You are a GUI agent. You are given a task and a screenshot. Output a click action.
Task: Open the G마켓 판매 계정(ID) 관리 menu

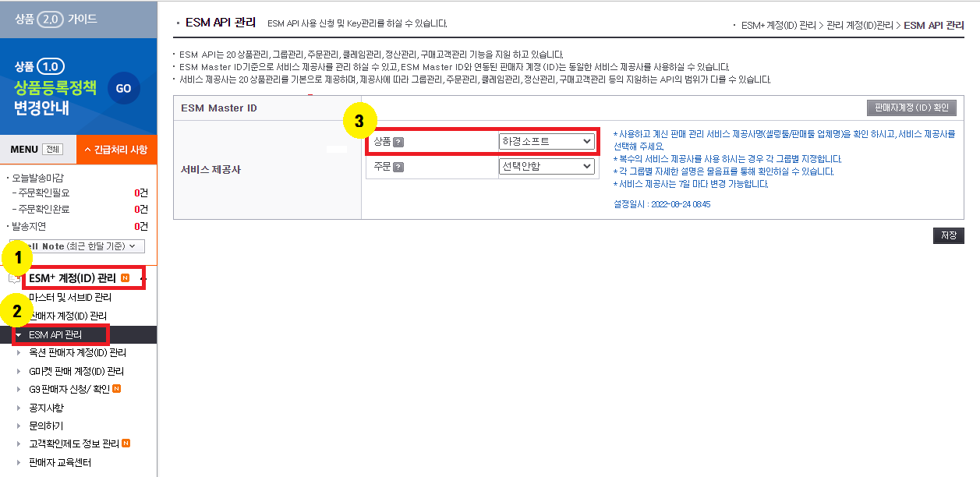coord(76,371)
